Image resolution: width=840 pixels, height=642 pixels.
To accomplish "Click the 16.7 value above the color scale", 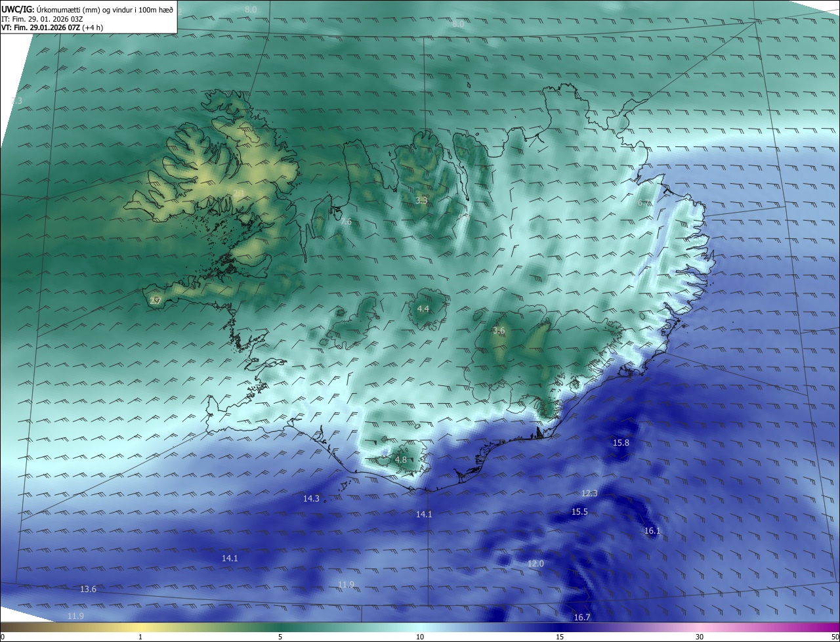I will pyautogui.click(x=582, y=618).
